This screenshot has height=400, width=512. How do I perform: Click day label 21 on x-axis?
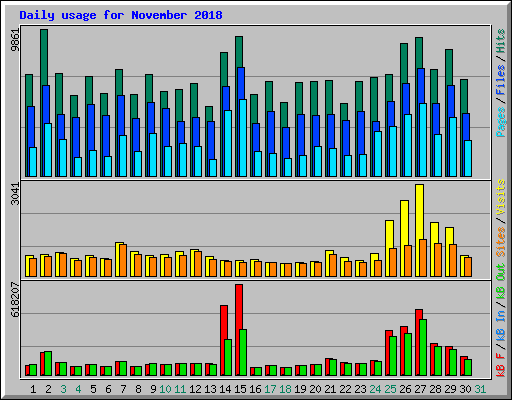330,389
